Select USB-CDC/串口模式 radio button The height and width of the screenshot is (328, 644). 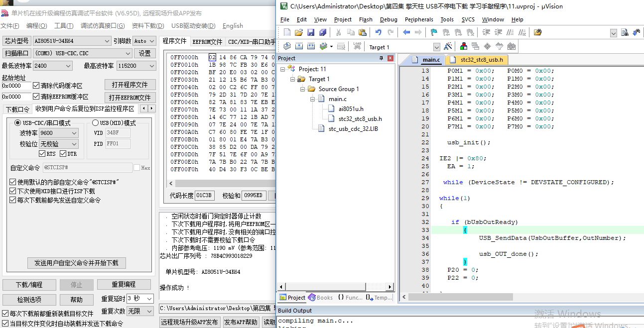coord(18,123)
